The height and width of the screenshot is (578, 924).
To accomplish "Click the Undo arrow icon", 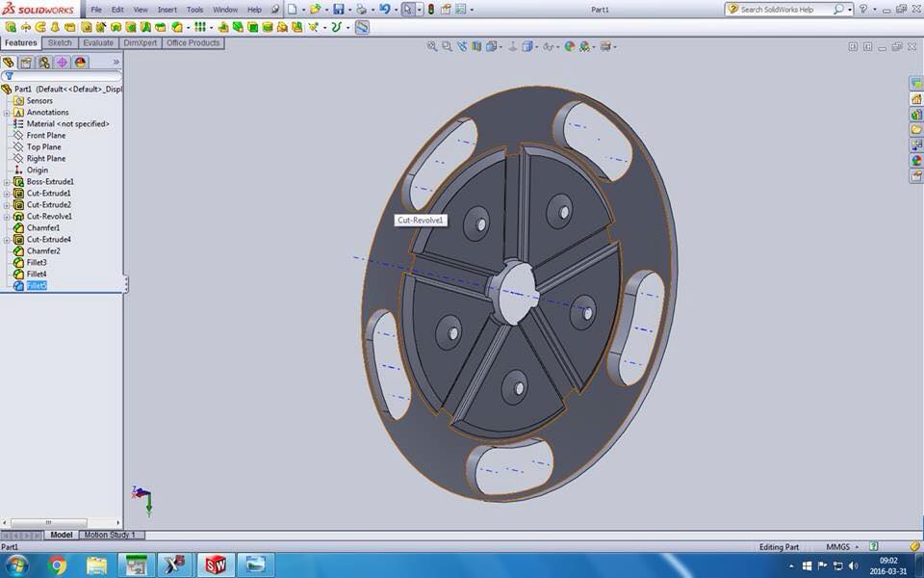I will click(x=384, y=10).
